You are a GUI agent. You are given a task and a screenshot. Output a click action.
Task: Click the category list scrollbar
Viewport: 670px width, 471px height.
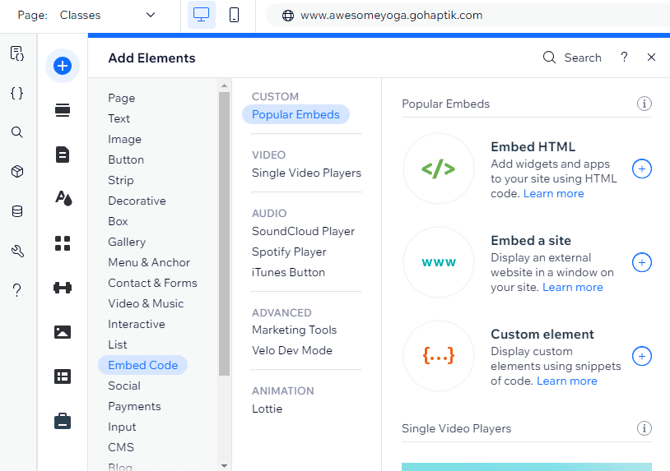[x=224, y=230]
